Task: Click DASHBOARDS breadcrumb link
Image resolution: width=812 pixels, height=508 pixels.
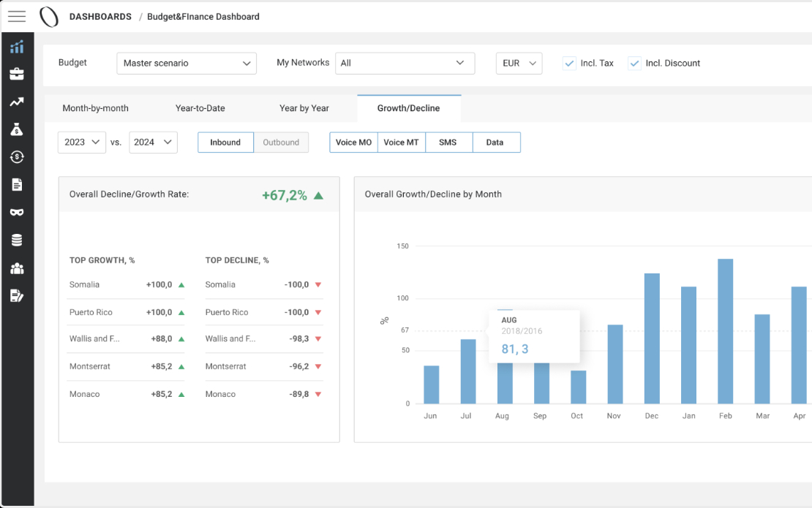Action: [x=100, y=17]
